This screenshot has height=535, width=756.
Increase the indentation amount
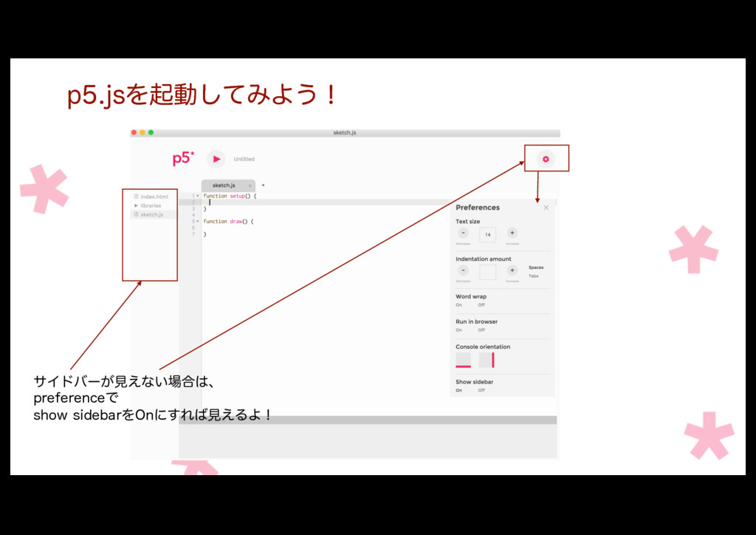click(x=512, y=270)
